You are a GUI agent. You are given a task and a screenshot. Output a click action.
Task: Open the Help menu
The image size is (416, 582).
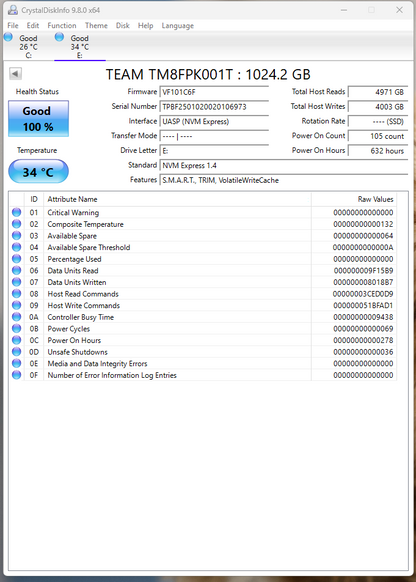coord(145,26)
